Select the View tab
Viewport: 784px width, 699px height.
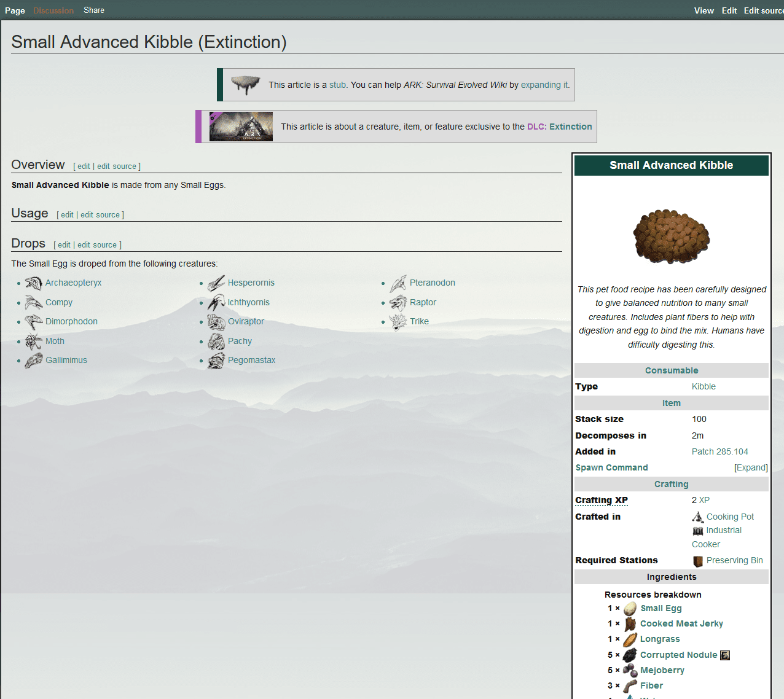(704, 10)
